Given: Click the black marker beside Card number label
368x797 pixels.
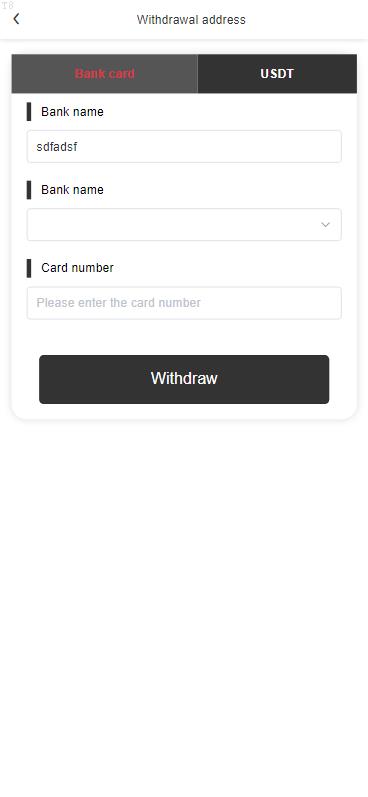Looking at the screenshot, I should pyautogui.click(x=29, y=268).
